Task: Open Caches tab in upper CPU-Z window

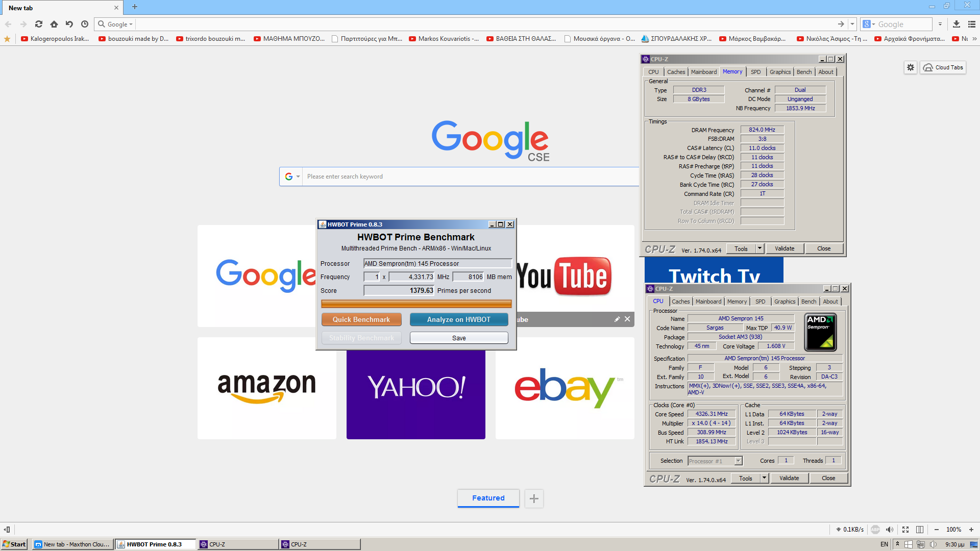Action: [676, 72]
